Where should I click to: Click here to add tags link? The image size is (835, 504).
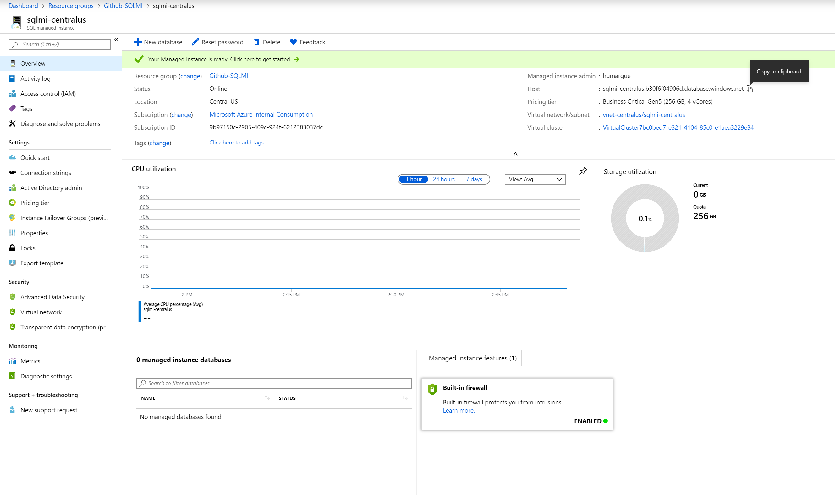(x=236, y=142)
